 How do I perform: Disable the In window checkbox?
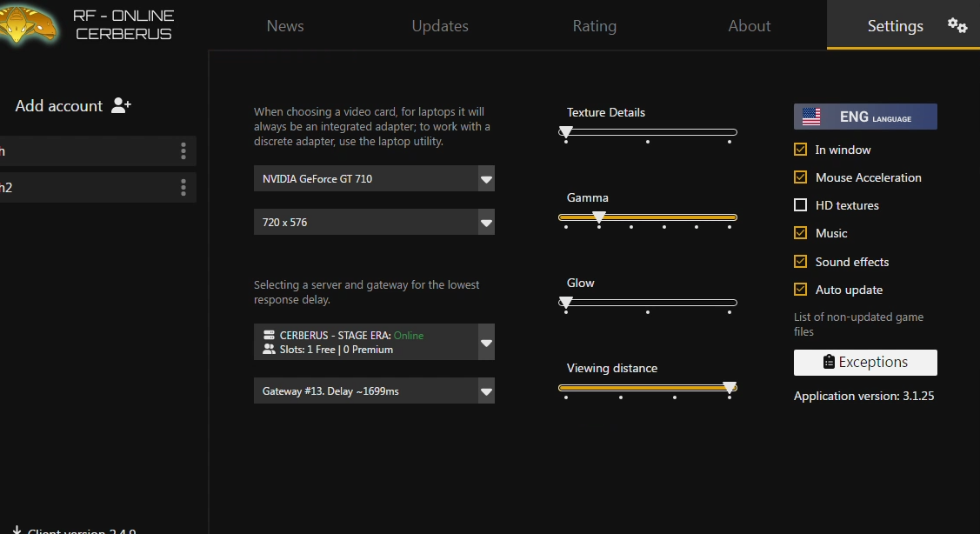[x=801, y=150]
